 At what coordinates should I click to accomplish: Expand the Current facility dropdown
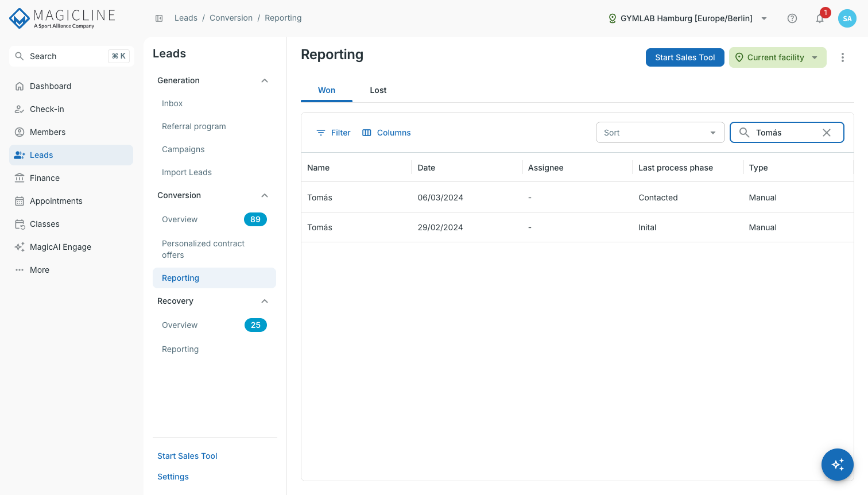coord(778,57)
